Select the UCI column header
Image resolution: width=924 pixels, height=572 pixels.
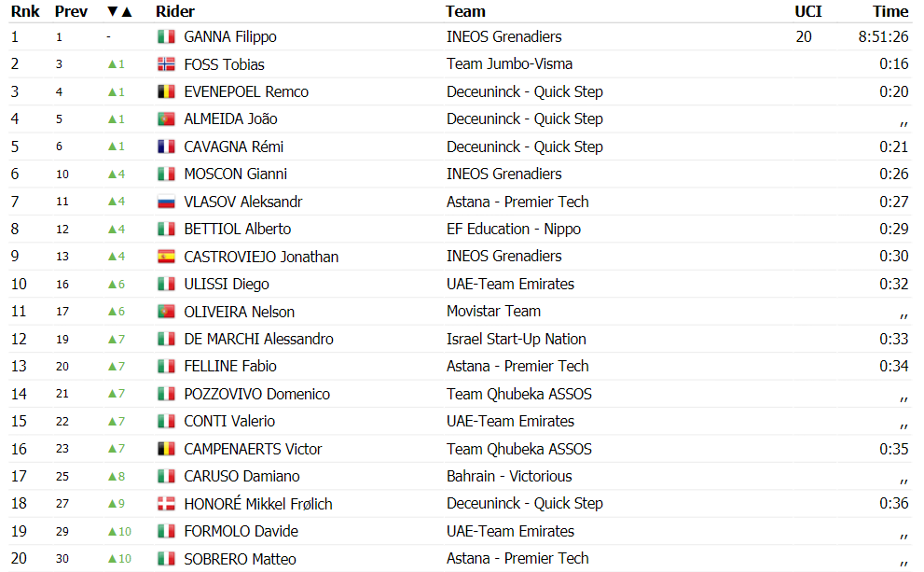807,11
